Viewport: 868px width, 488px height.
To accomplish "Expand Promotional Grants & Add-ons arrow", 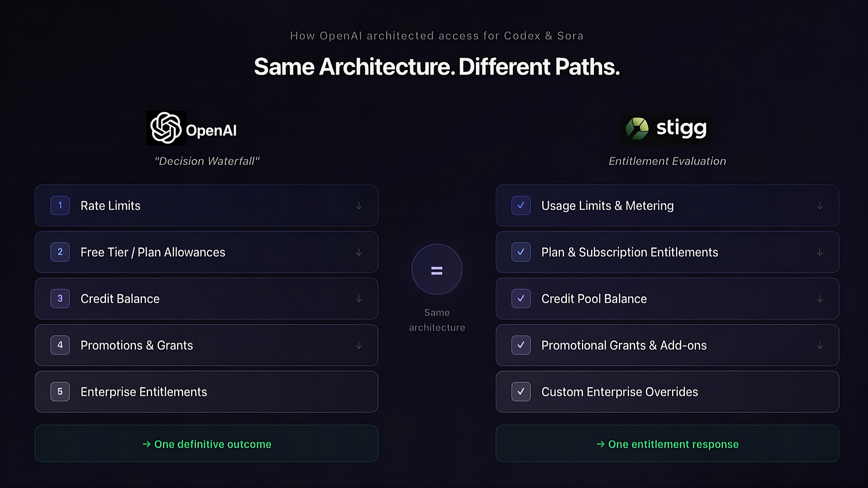I will pyautogui.click(x=820, y=345).
